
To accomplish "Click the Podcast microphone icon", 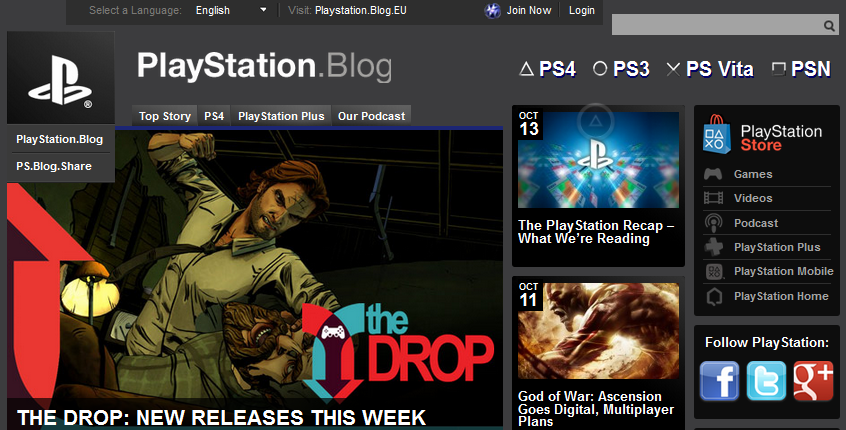I will pyautogui.click(x=713, y=223).
